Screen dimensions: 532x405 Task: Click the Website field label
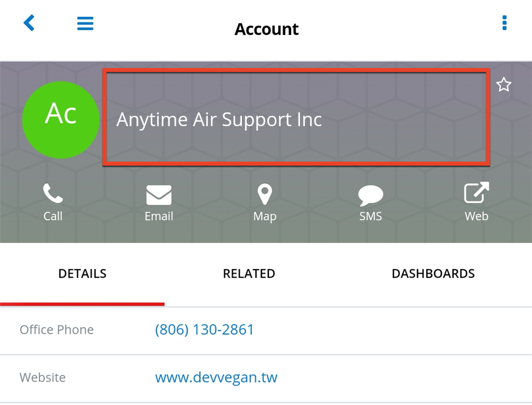[43, 377]
